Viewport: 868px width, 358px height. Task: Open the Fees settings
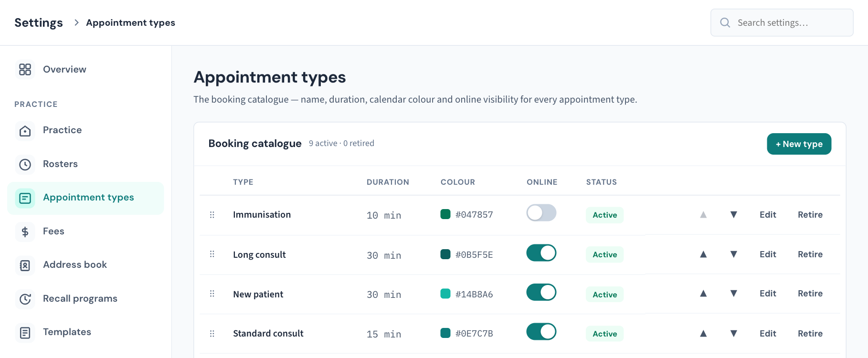click(85, 232)
